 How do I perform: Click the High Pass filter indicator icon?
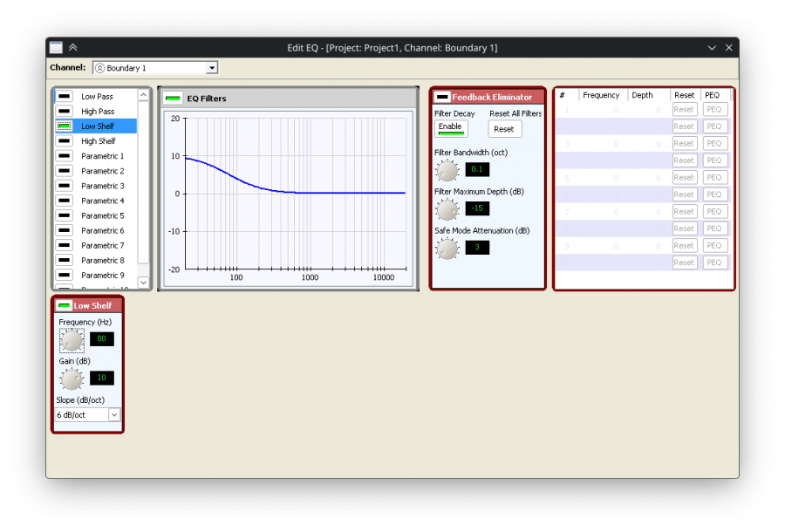65,112
